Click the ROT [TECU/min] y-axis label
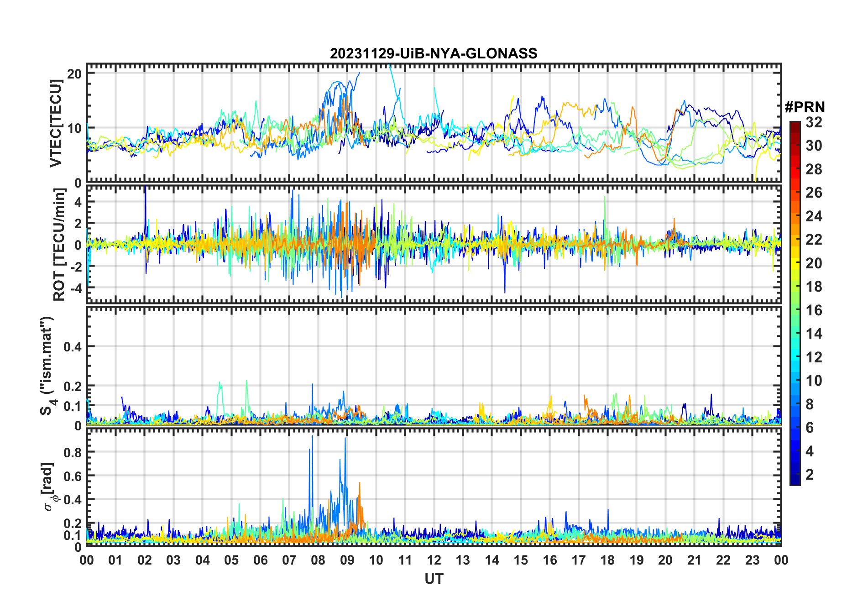Image resolution: width=868 pixels, height=607 pixels. tap(59, 245)
